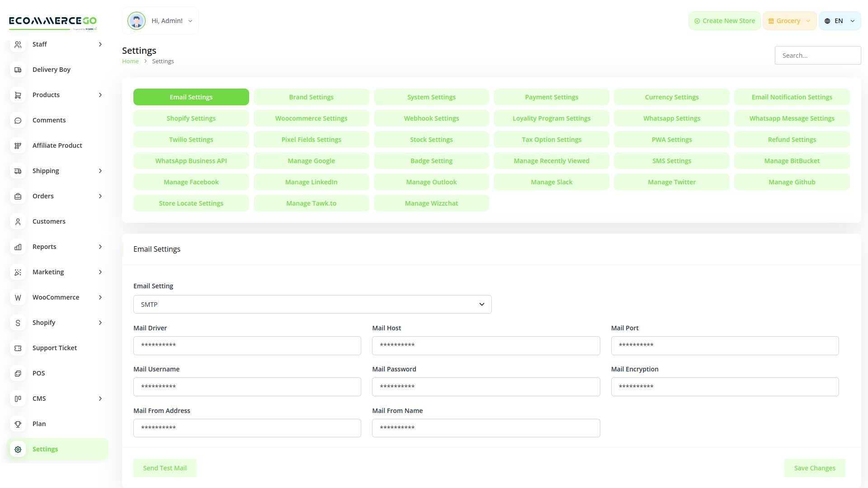Image resolution: width=868 pixels, height=488 pixels.
Task: Open the SMTP Email Setting dropdown
Action: click(312, 304)
